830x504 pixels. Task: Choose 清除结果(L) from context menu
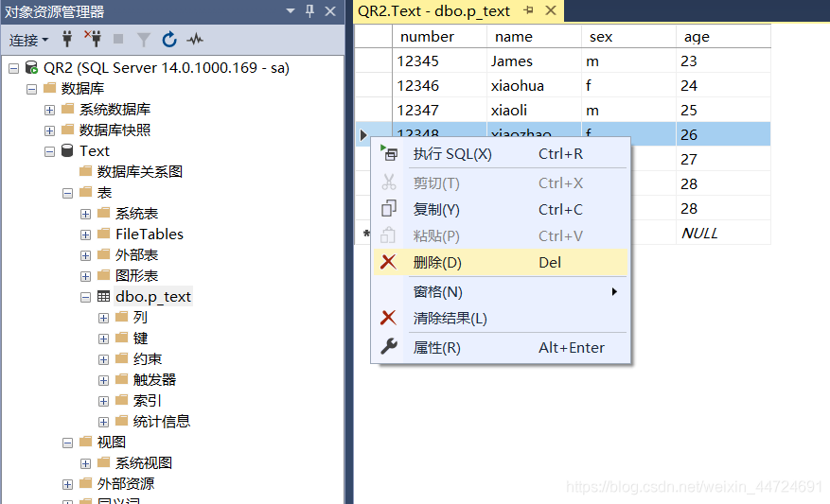[501, 319]
